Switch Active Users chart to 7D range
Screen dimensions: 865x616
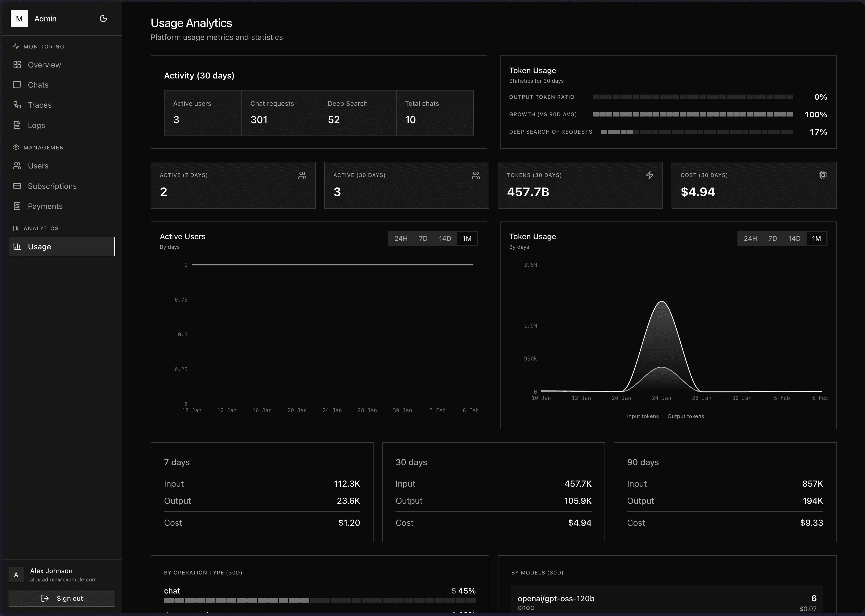click(x=423, y=238)
